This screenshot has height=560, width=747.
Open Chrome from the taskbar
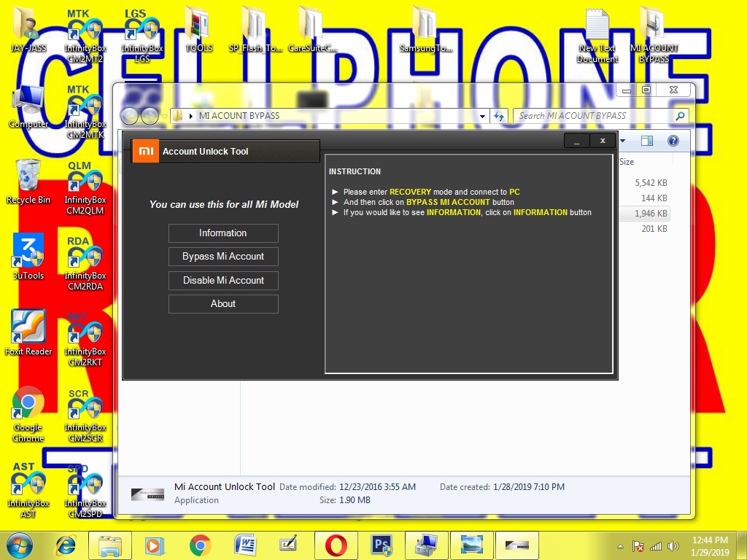200,545
